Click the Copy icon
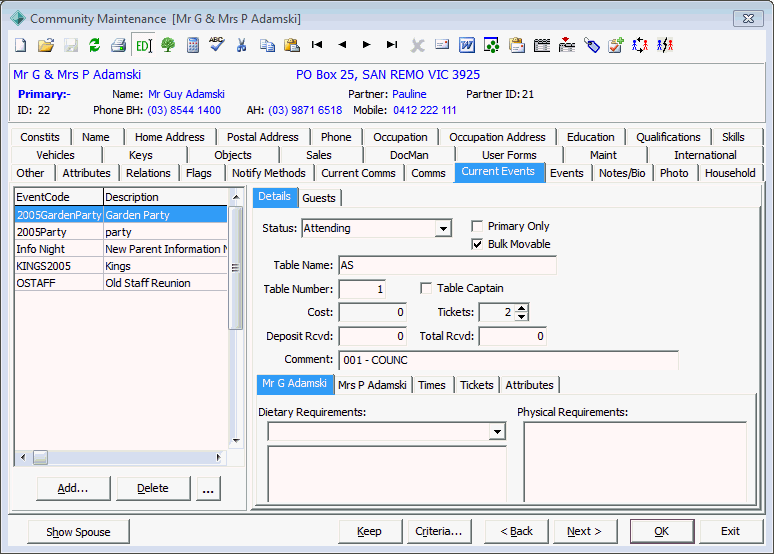 coord(267,45)
